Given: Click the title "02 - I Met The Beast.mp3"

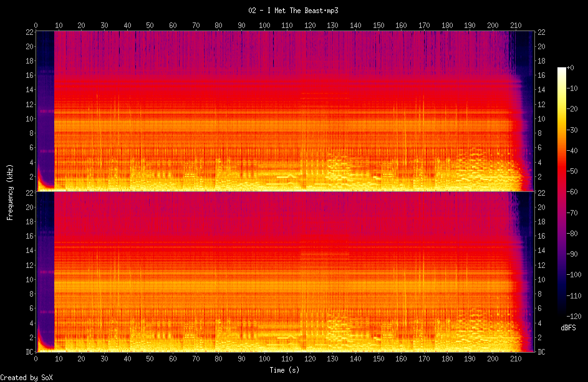Looking at the screenshot, I should 293,11.
